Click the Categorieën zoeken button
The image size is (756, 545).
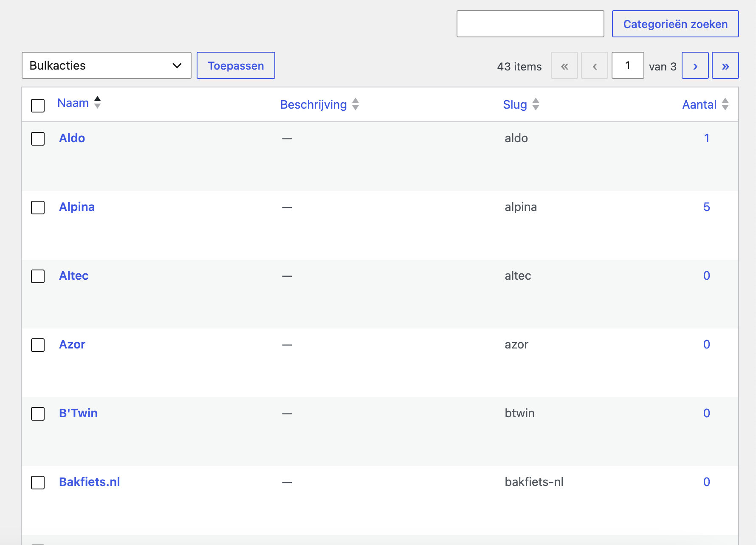point(675,24)
